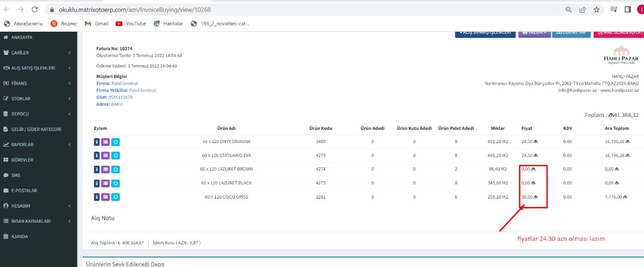The image size is (644, 267).
Task: Open the browser side panel icon
Action: point(627,10)
